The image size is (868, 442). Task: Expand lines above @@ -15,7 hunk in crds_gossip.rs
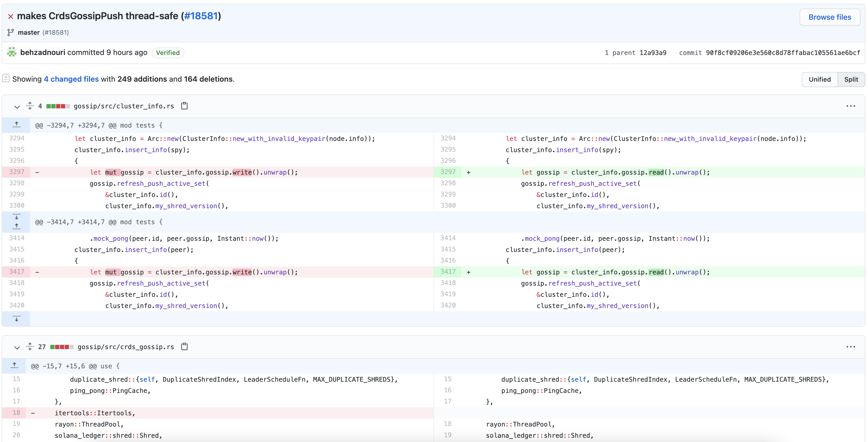pos(14,366)
